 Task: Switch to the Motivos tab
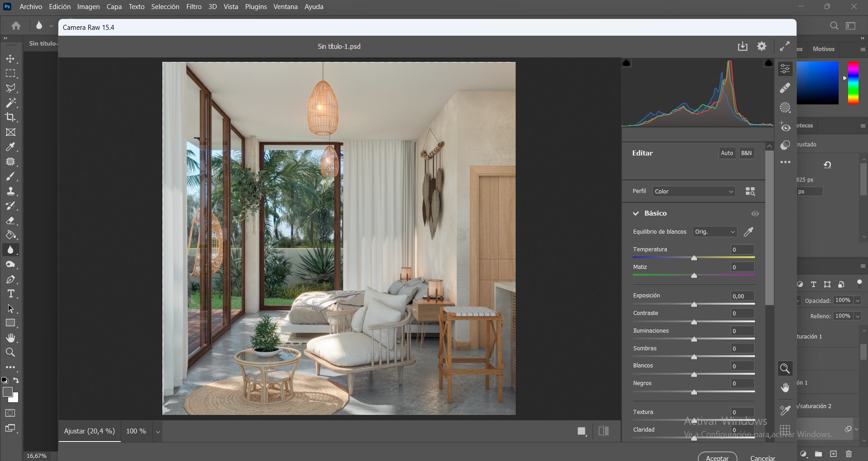tap(823, 49)
